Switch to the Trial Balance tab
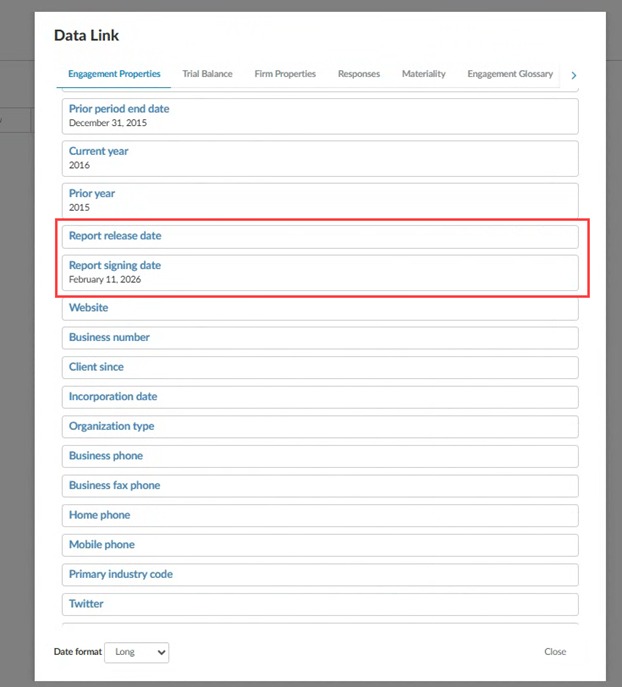Screen dimensions: 622x687 [x=207, y=74]
